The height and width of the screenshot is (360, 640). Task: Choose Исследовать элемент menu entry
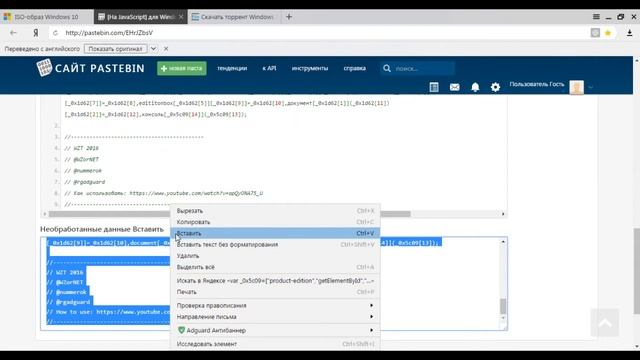[276, 344]
